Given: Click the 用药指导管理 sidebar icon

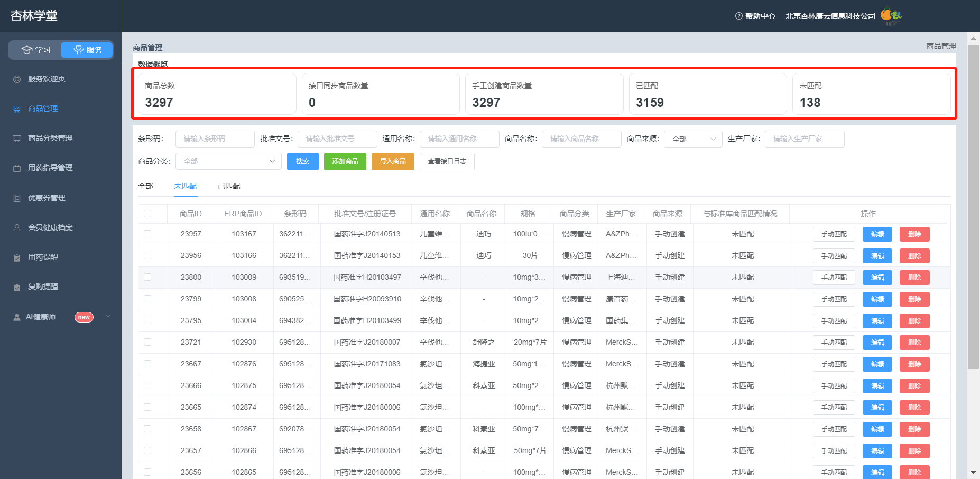Looking at the screenshot, I should click(x=17, y=168).
